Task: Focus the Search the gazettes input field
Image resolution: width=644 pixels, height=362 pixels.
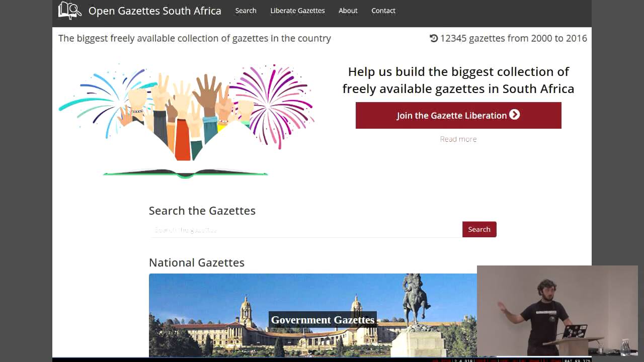Action: (305, 230)
